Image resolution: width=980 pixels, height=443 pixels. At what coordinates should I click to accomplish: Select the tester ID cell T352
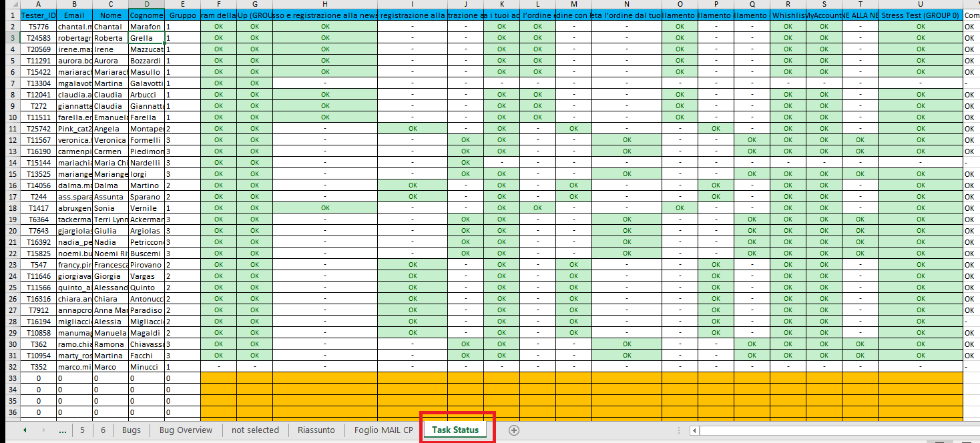pyautogui.click(x=38, y=366)
